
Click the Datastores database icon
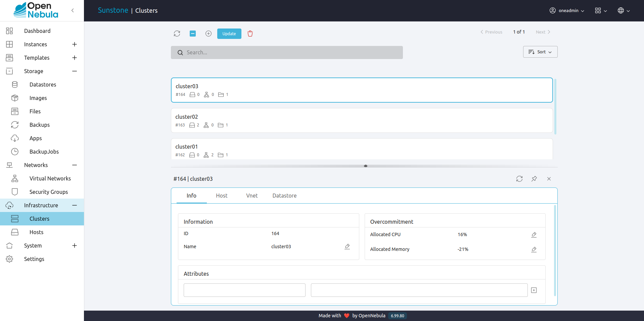[x=15, y=85]
